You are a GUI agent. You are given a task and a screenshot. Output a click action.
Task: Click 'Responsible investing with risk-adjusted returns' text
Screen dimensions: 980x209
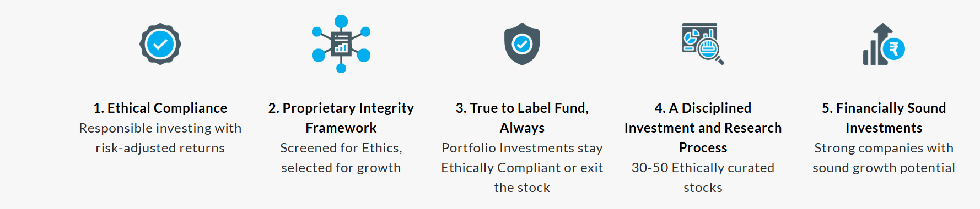coord(160,138)
